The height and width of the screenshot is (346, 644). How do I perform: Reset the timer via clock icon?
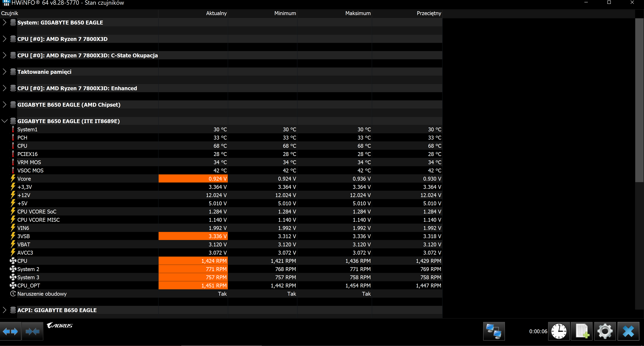pyautogui.click(x=559, y=331)
